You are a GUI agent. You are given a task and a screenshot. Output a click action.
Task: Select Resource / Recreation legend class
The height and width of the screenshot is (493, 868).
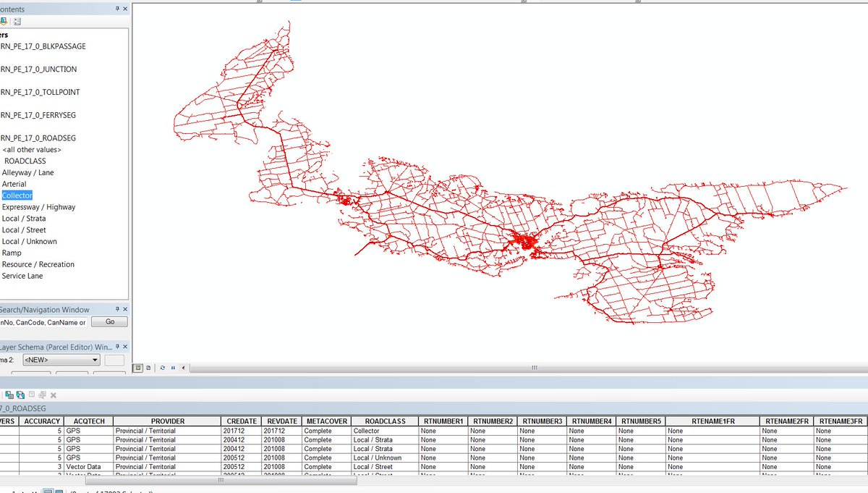(38, 265)
